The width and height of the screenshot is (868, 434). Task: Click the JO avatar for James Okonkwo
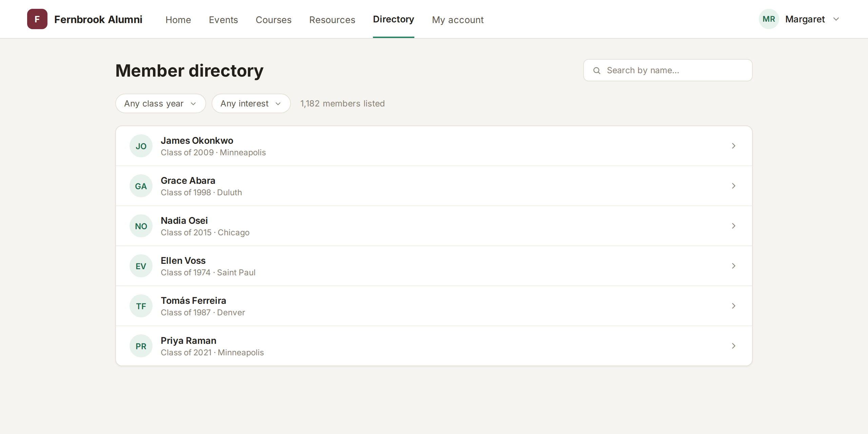(x=141, y=146)
